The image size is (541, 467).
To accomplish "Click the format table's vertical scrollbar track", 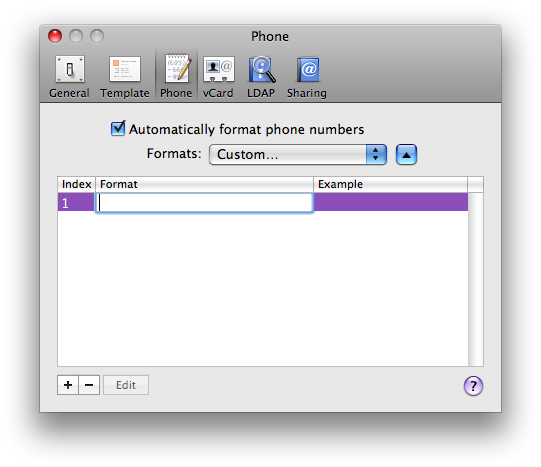I will tap(476, 279).
